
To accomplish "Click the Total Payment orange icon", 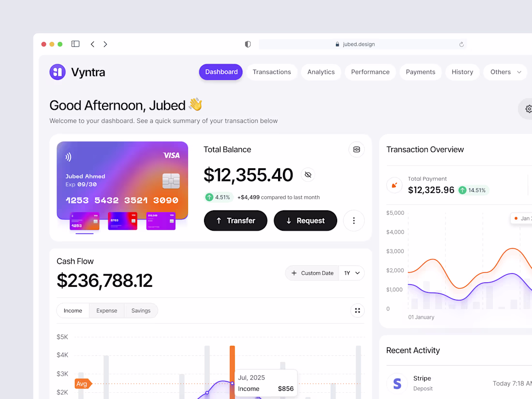I will coord(394,185).
